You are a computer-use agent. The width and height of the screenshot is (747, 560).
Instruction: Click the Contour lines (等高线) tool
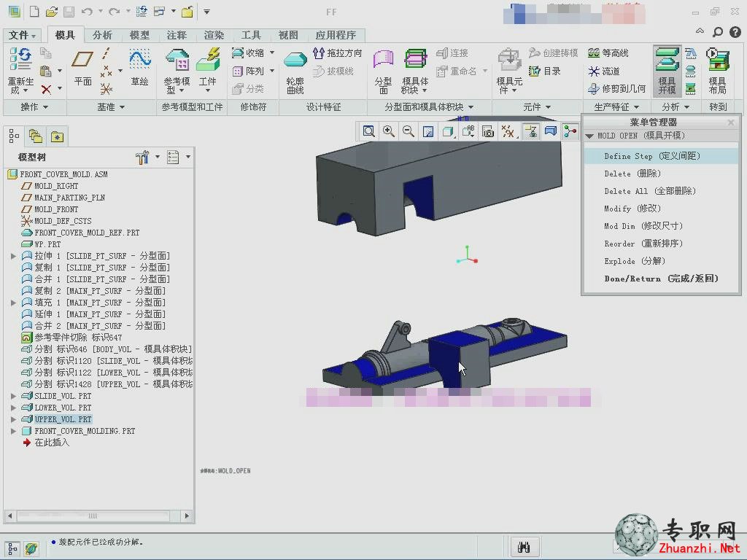click(608, 52)
